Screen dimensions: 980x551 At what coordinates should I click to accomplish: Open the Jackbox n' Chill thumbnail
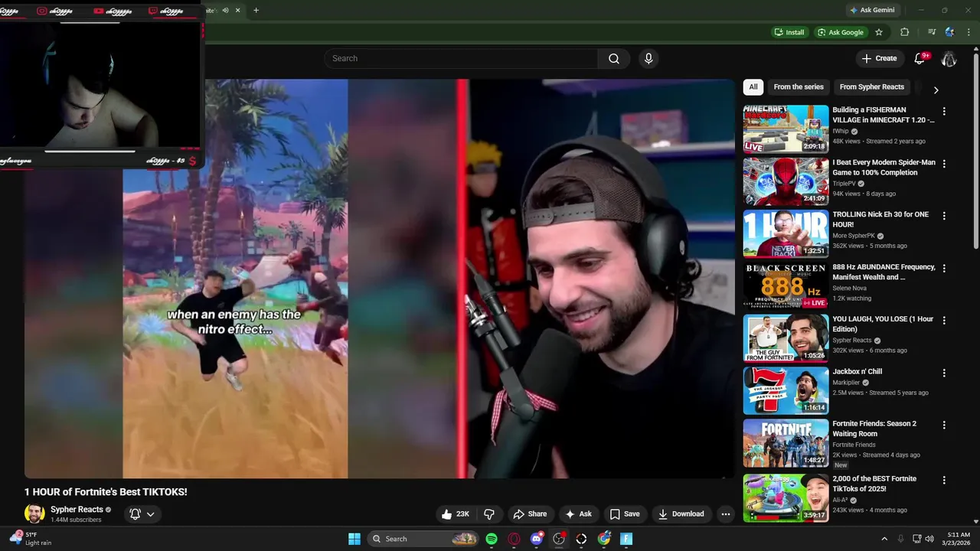pos(786,391)
